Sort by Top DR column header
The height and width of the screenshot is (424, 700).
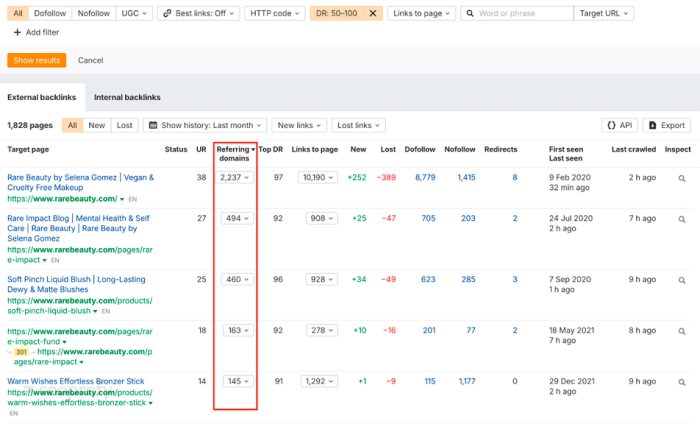[271, 150]
